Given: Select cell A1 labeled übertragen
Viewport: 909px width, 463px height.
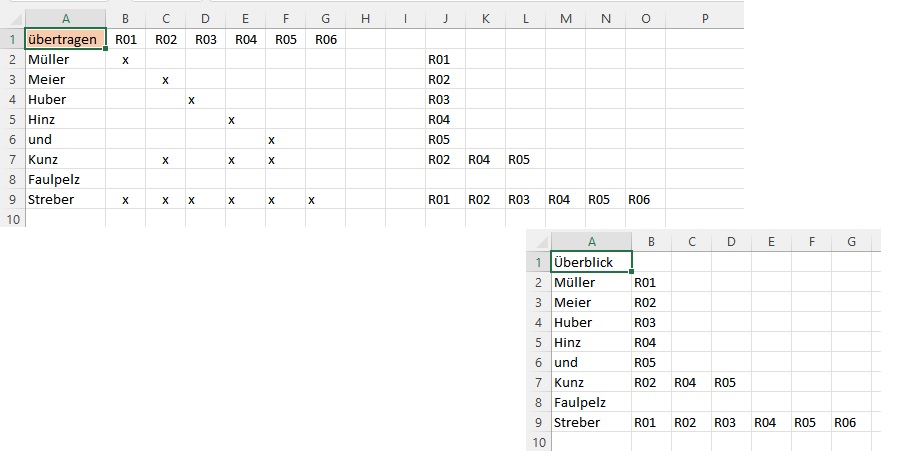Looking at the screenshot, I should click(66, 39).
